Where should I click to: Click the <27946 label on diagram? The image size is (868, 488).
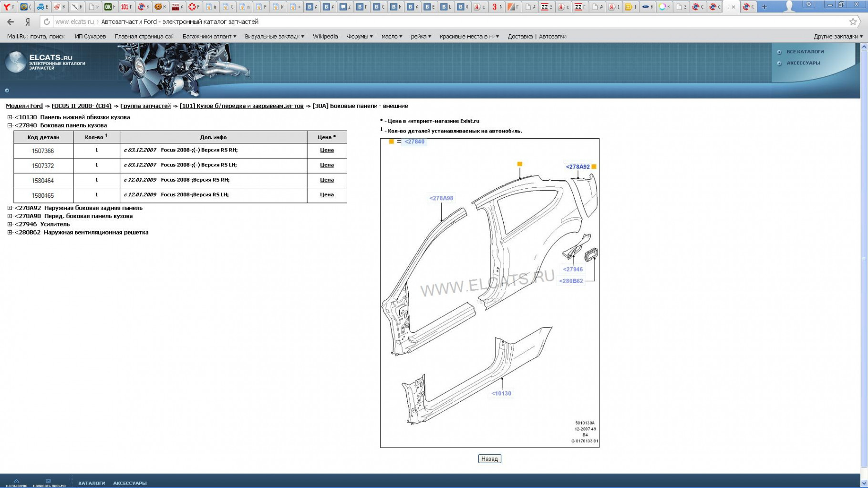pyautogui.click(x=573, y=269)
